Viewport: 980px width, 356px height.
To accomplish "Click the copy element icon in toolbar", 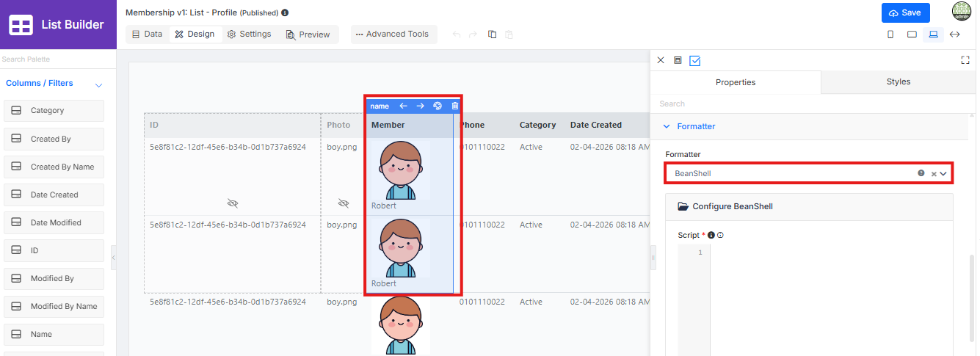I will [x=493, y=34].
